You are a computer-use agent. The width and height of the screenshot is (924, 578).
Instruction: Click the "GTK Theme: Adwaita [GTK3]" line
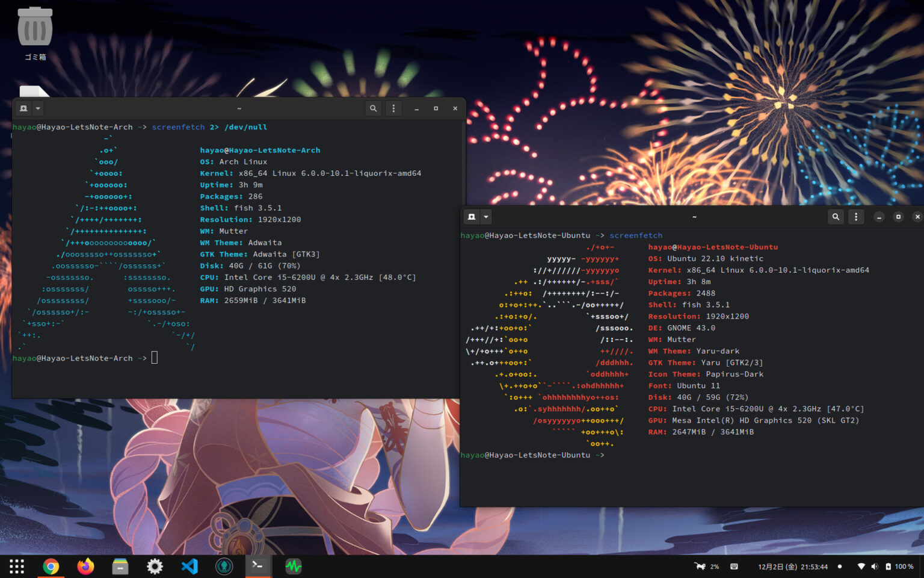[x=260, y=255]
